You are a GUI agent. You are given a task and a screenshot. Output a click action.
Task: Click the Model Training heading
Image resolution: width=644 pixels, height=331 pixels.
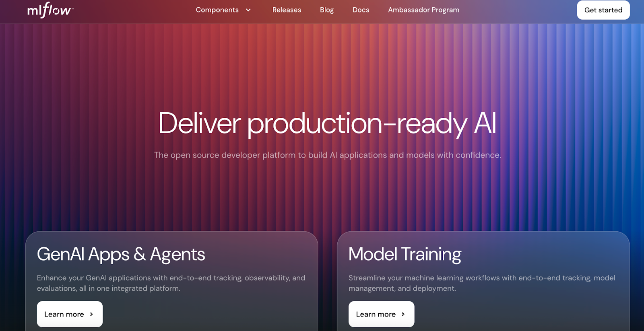(405, 255)
